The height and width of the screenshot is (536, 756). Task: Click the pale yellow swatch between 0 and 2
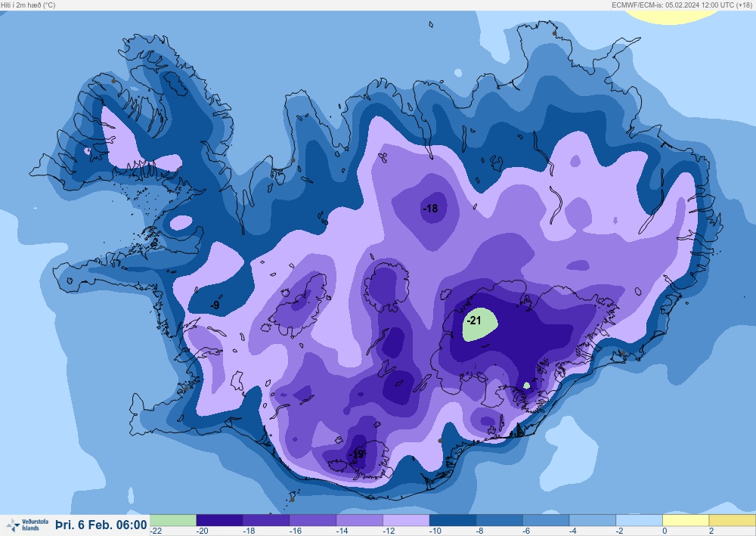(686, 521)
